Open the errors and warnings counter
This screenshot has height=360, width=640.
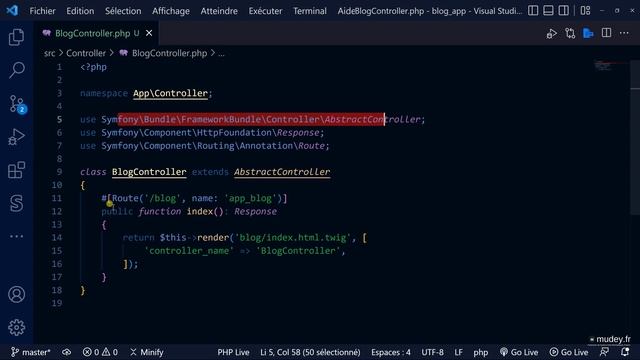click(x=100, y=352)
